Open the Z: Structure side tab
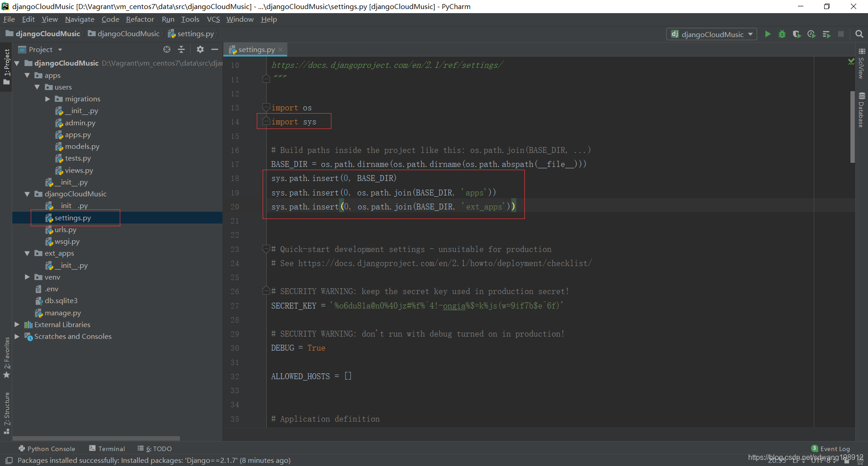The image size is (868, 466). coord(6,413)
